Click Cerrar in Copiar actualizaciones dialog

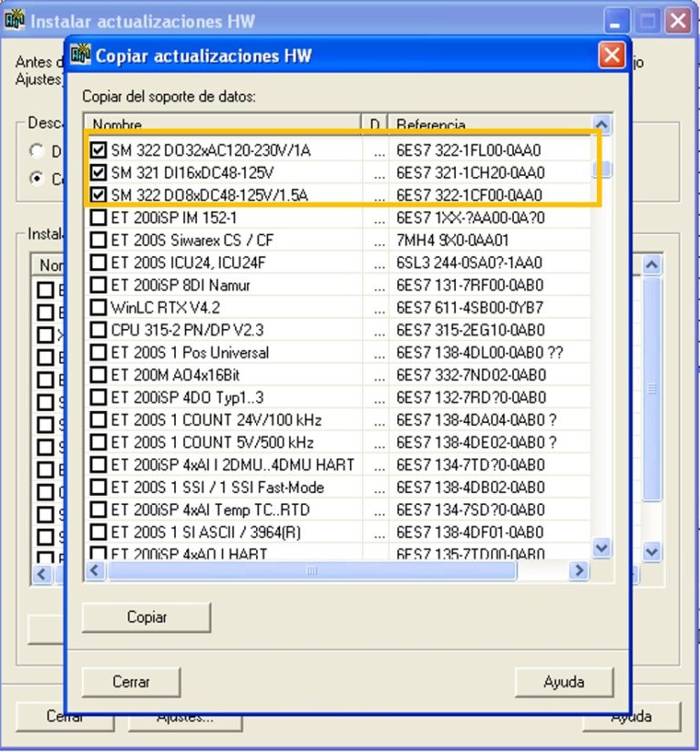131,681
